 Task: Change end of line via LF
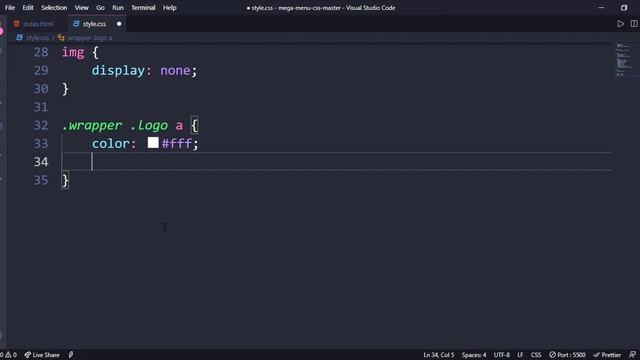[x=520, y=355]
